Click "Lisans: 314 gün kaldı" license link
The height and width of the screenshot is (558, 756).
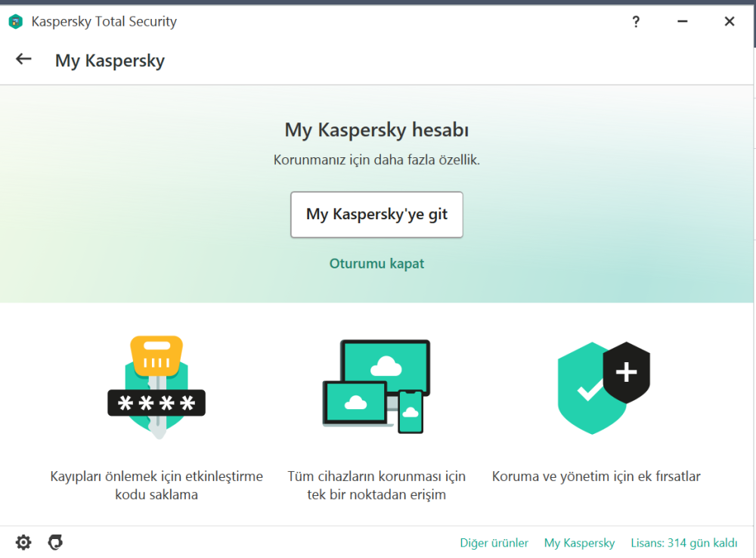[684, 543]
